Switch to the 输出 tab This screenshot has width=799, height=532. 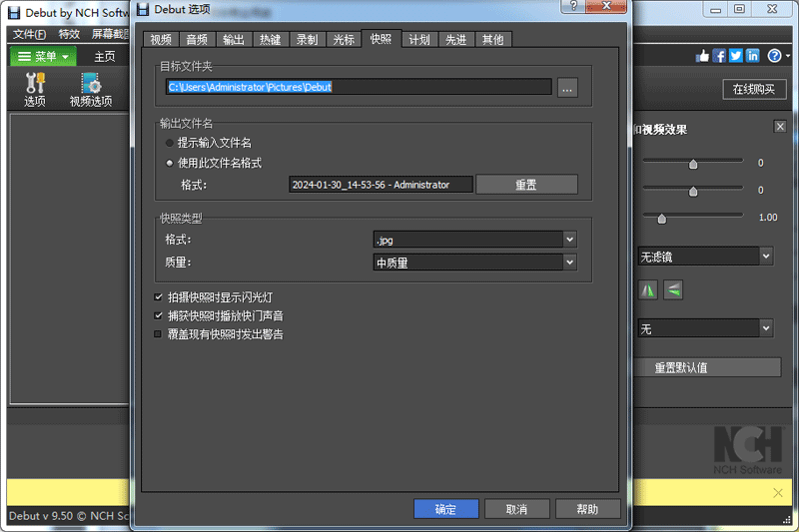(x=234, y=39)
